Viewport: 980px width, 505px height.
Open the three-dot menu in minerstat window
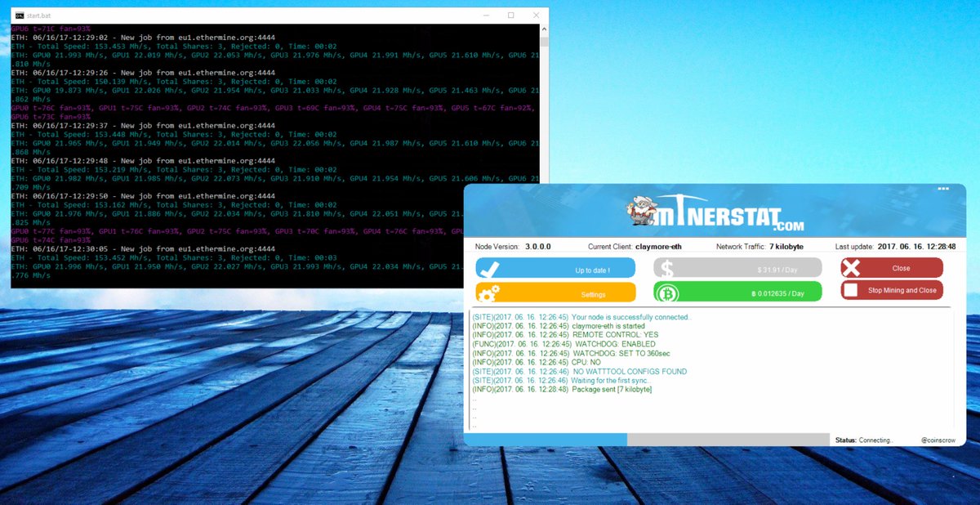(943, 189)
